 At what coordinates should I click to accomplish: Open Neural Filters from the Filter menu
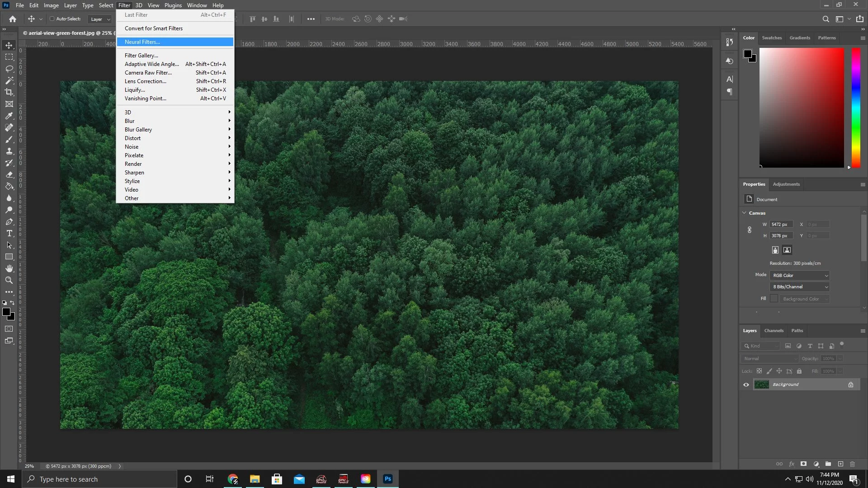click(142, 42)
